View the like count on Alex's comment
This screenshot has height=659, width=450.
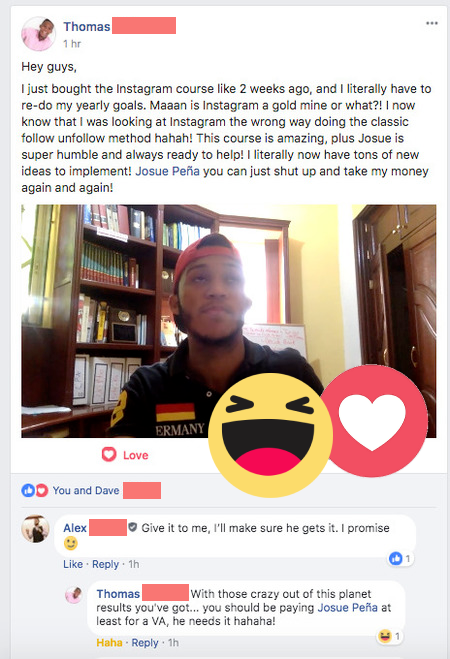[x=400, y=559]
